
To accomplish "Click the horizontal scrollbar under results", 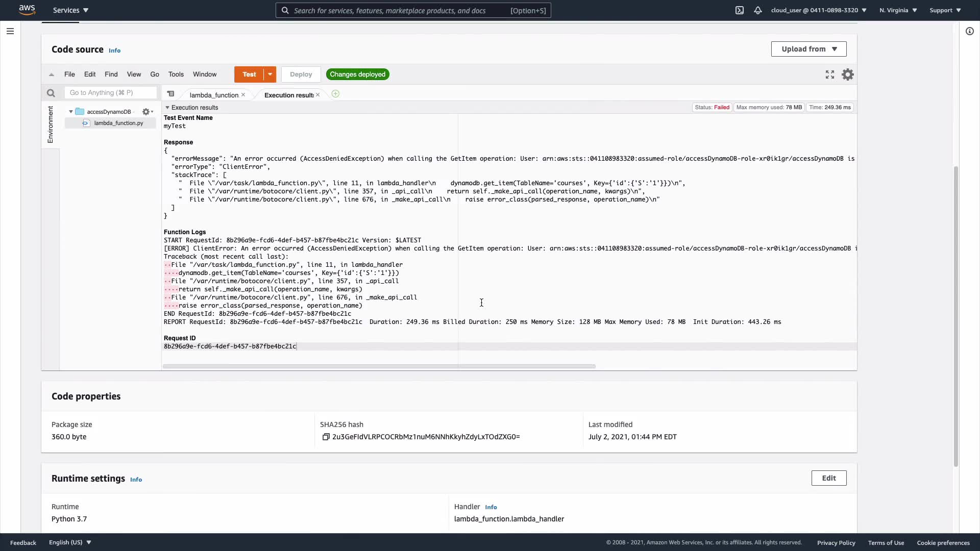I will click(x=379, y=366).
